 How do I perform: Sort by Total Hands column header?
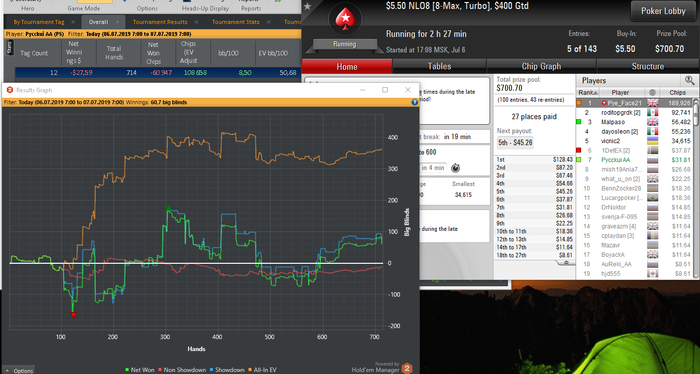coord(114,53)
